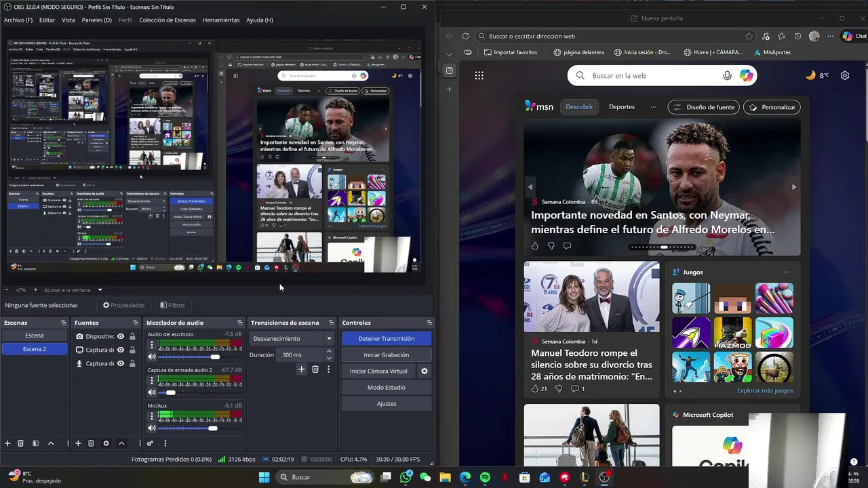
Task: Toggle visibility of the monitor capture source
Action: 121,350
